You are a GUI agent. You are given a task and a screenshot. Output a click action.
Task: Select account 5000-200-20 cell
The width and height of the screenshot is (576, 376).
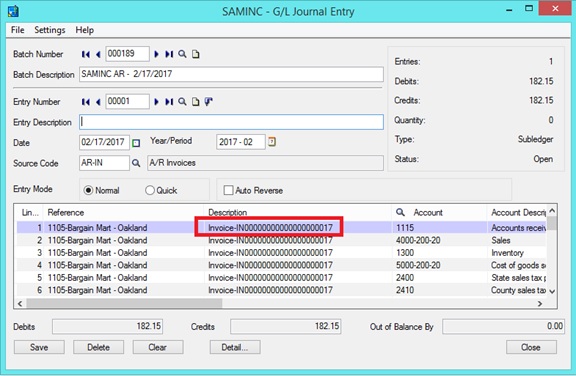439,265
